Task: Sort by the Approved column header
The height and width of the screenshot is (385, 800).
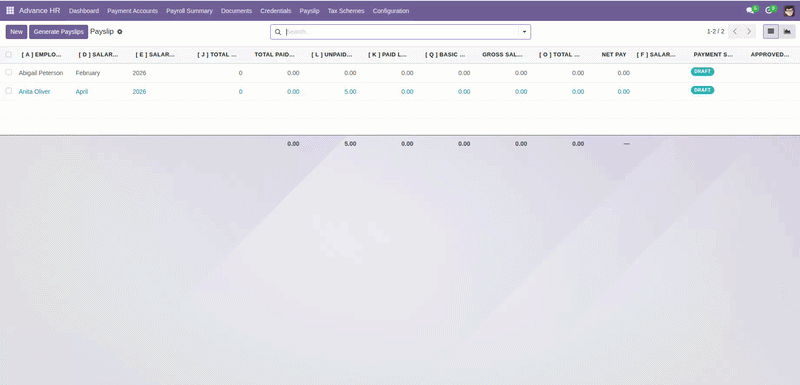Action: (x=770, y=55)
